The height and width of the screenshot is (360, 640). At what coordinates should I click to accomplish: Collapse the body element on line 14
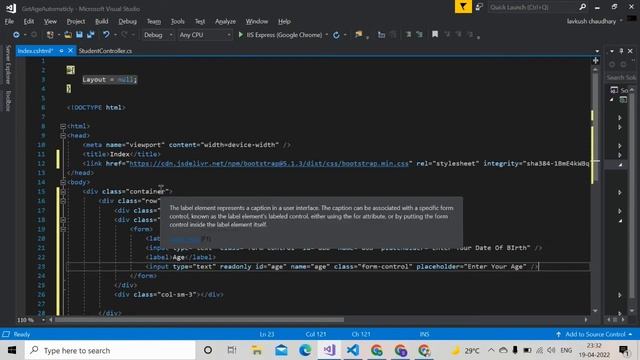[63, 182]
